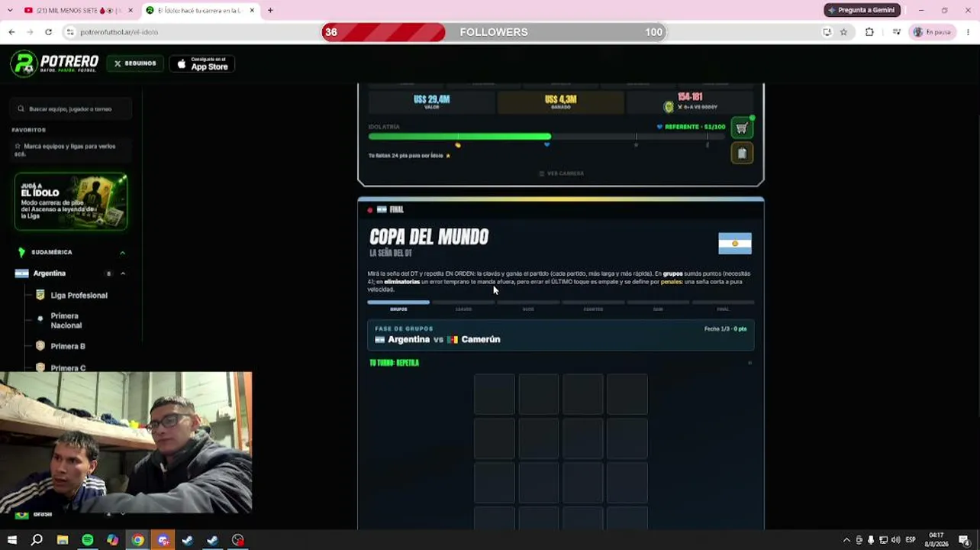Select the El Ídolo browser tab
Viewport: 980px width, 550px height.
(x=201, y=11)
